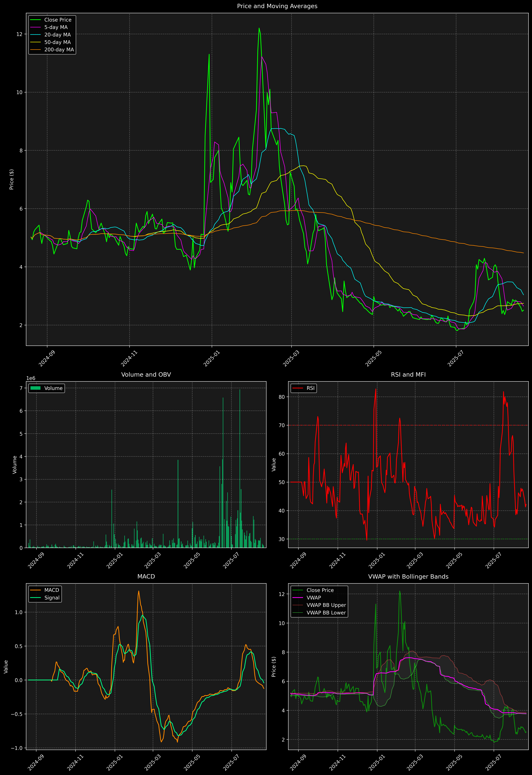Click the Signal legend label
Screen dimensions: 532x775
click(52, 598)
